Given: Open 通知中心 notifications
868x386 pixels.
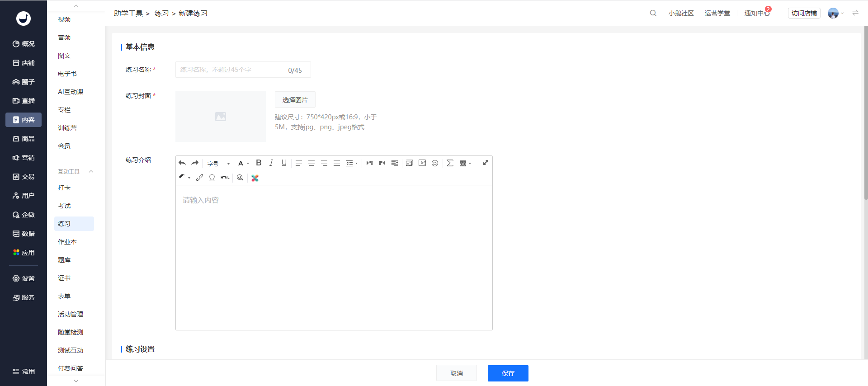Looking at the screenshot, I should 758,13.
